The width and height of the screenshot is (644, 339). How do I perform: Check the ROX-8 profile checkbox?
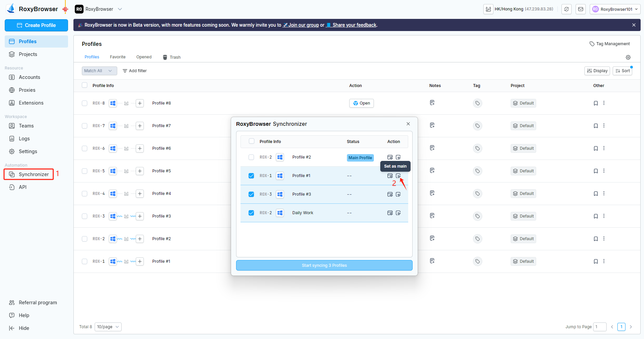[x=85, y=103]
